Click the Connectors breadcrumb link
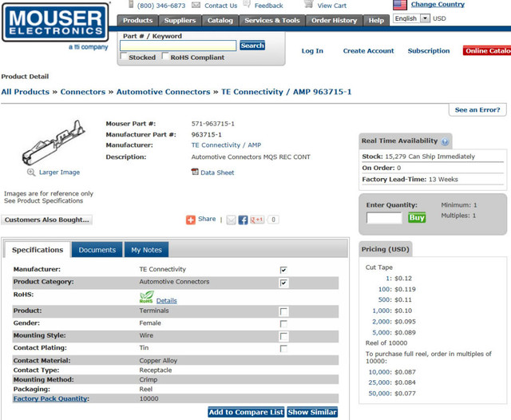The width and height of the screenshot is (511, 420). click(83, 92)
